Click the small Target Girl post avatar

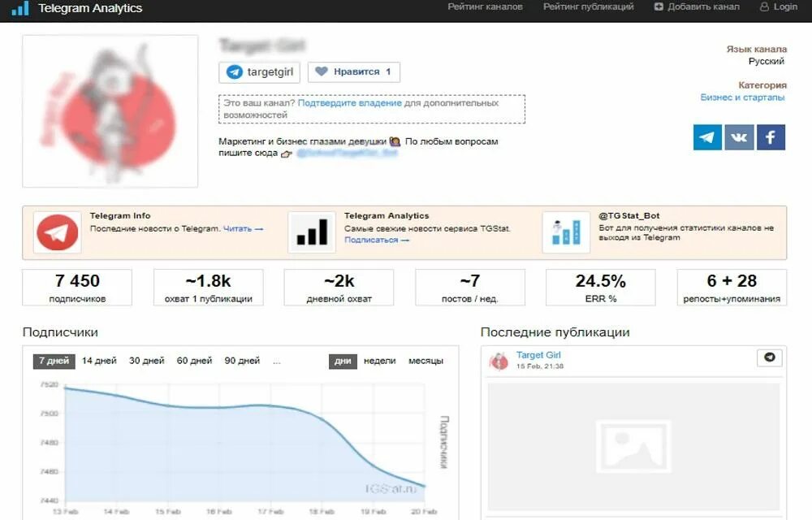click(x=499, y=361)
